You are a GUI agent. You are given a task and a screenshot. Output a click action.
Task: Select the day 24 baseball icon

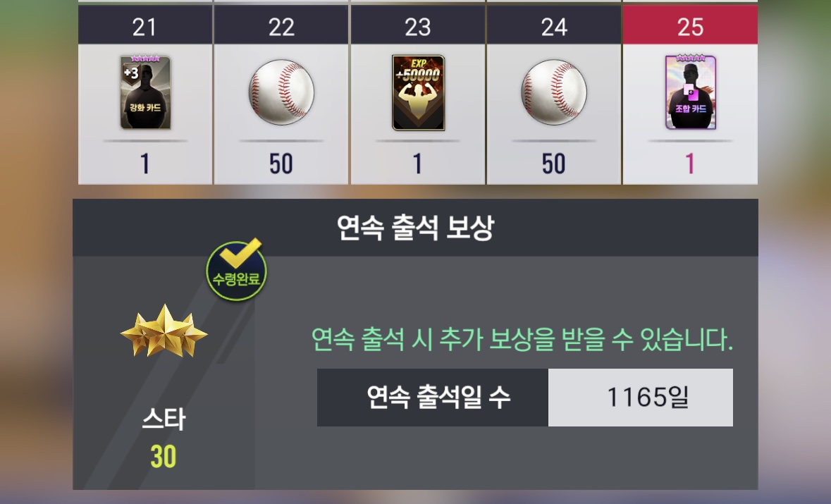click(554, 92)
